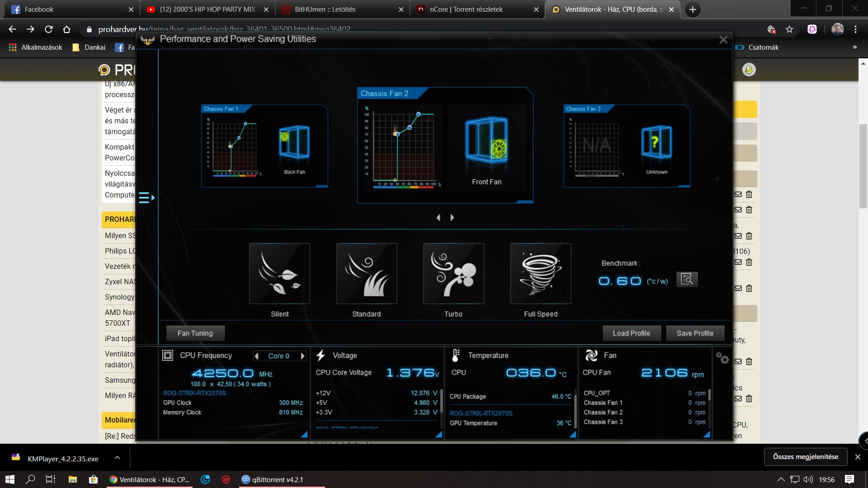Viewport: 868px width, 488px height.
Task: Click the Összes megjelenítése button
Action: (x=805, y=457)
